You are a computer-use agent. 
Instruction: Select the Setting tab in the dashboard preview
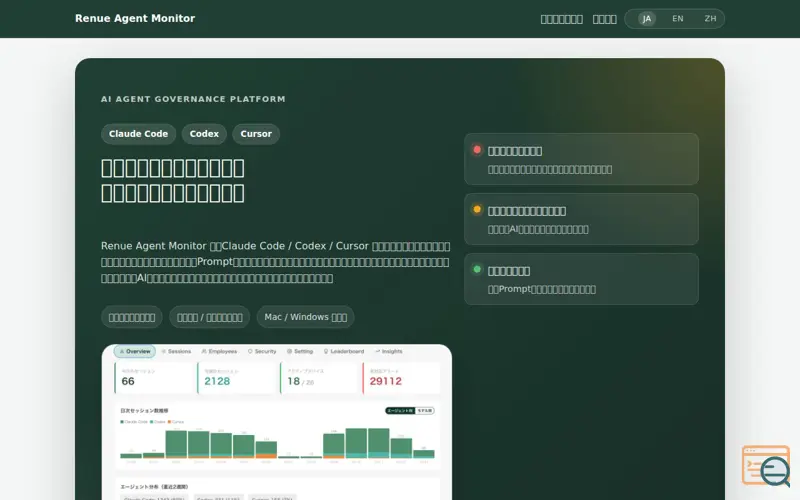[x=300, y=352]
